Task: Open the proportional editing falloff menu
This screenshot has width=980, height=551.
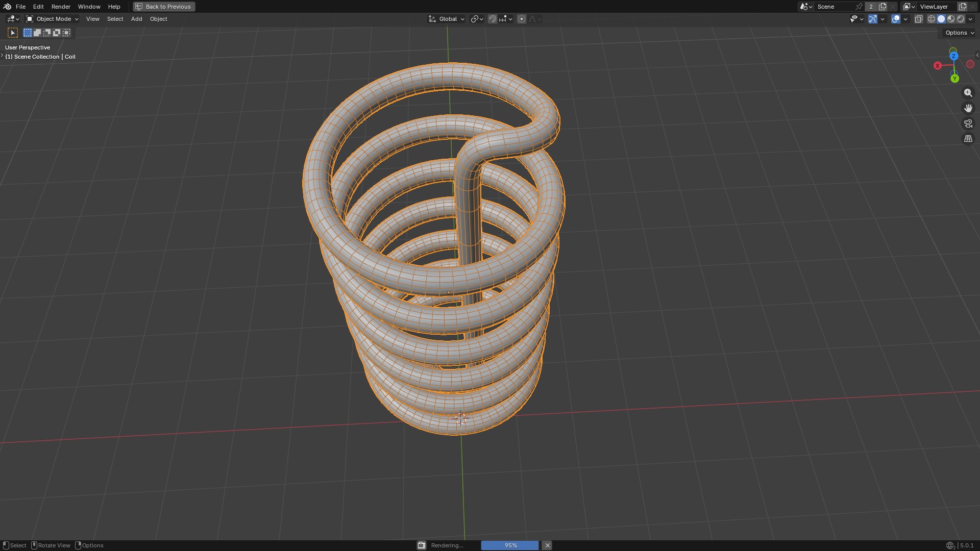Action: coord(535,19)
